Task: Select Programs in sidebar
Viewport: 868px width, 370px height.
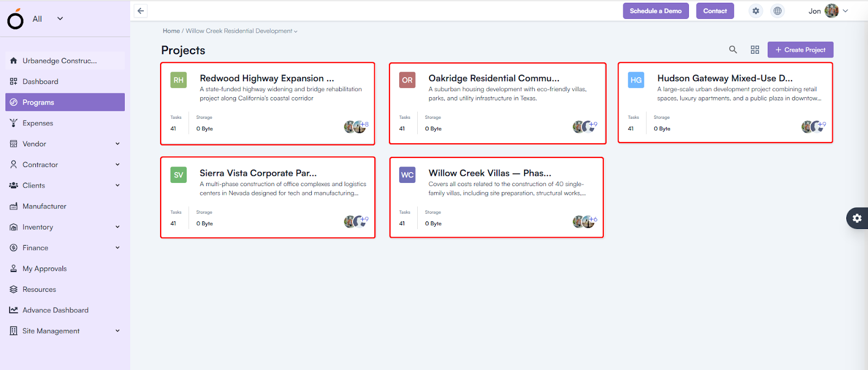Action: [65, 102]
